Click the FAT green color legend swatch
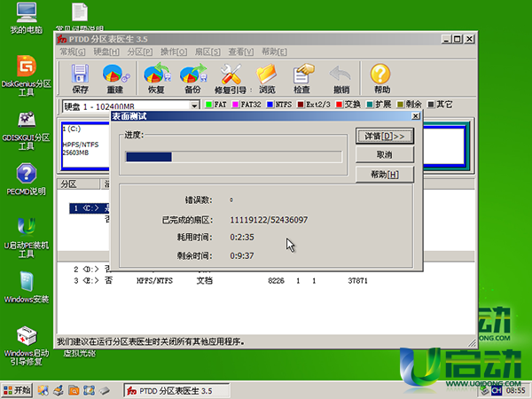The width and height of the screenshot is (532, 399). [208, 104]
